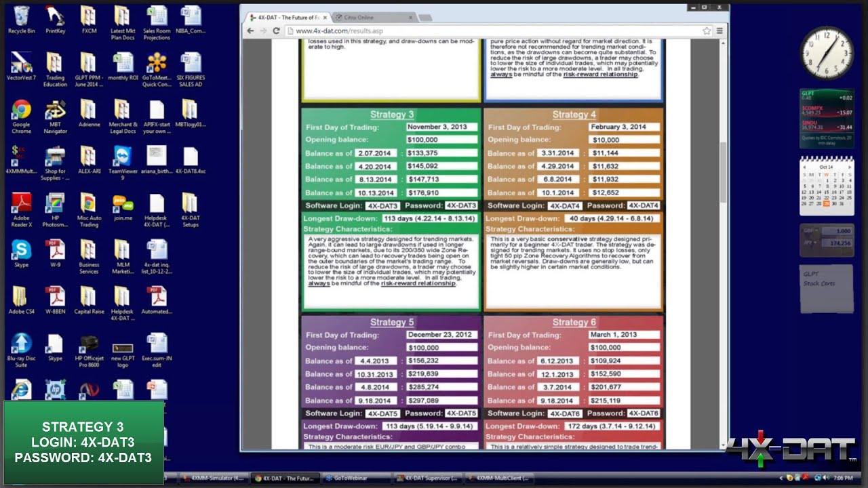Close the 4X-DAT browser tab

324,17
